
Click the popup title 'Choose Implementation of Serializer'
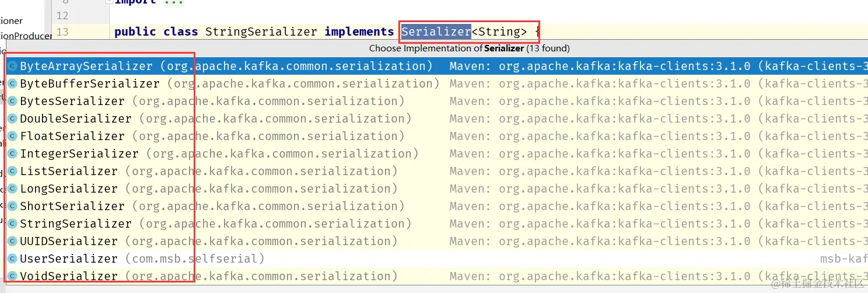pyautogui.click(x=470, y=48)
